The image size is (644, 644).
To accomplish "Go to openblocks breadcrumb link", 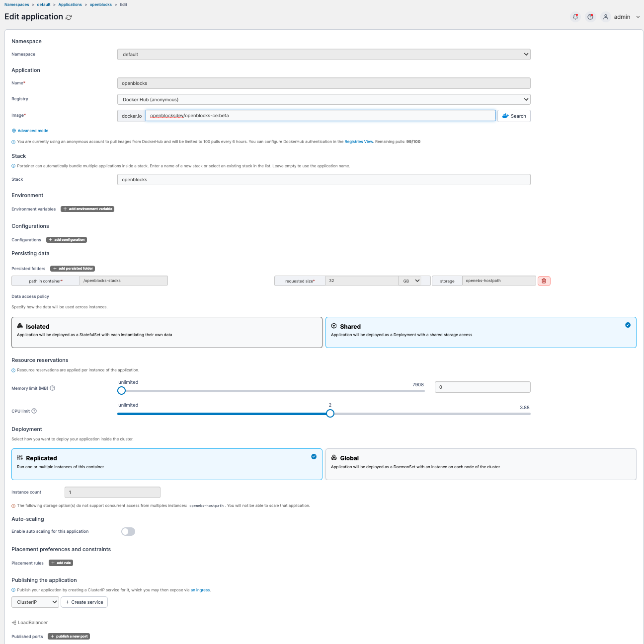I will click(101, 4).
